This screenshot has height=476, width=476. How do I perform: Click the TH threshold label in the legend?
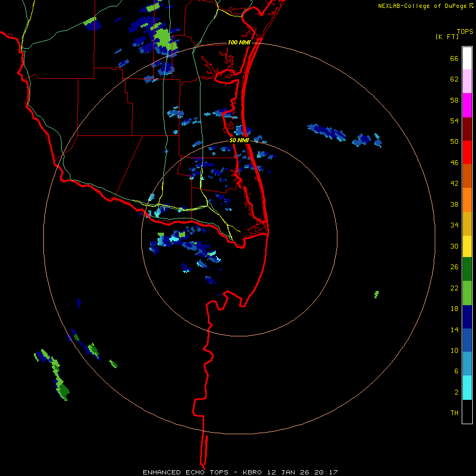[454, 413]
